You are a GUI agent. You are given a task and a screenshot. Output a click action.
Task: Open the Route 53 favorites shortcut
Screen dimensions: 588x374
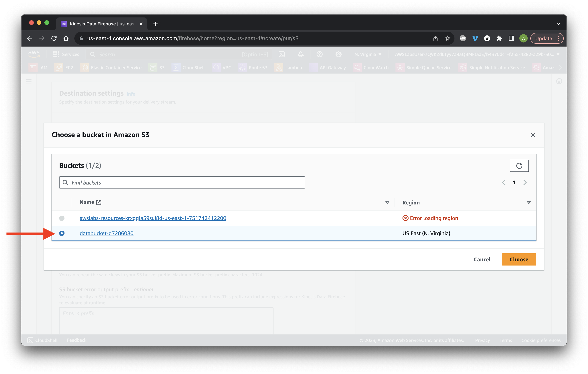pos(253,68)
